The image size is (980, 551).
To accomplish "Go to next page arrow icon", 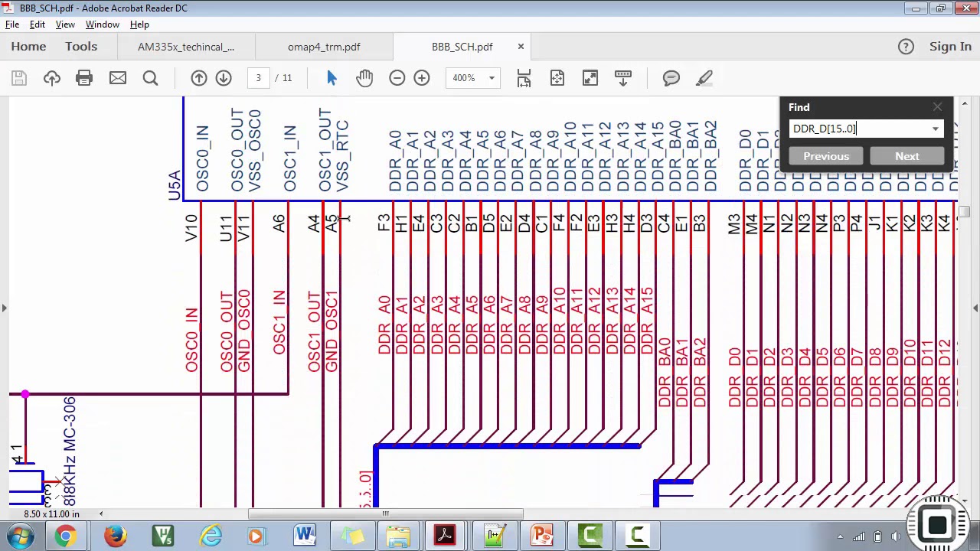I will (x=224, y=78).
